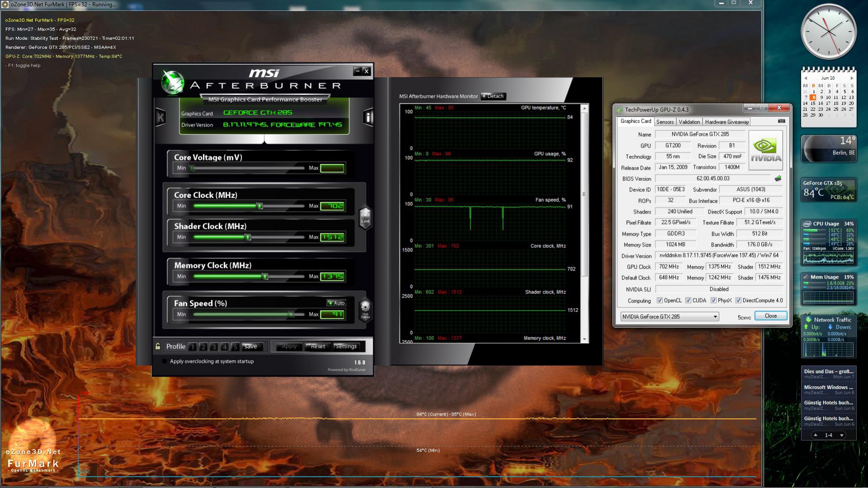Toggle the DirectCompute 4.0 checkbox
This screenshot has height=488, width=868.
tap(738, 300)
